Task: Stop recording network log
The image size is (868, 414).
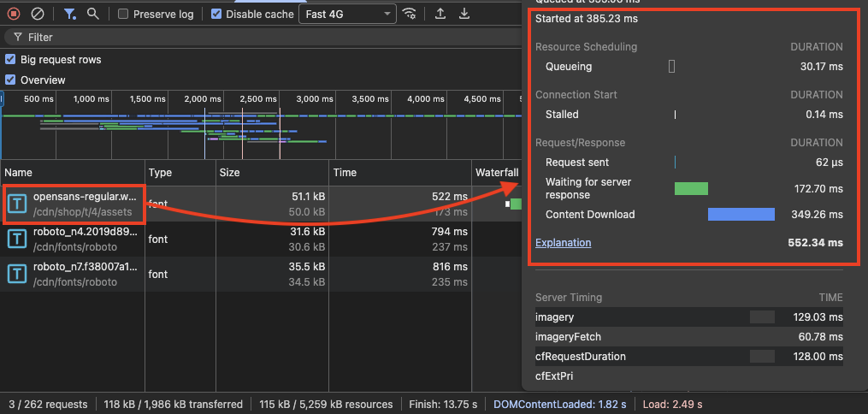Action: tap(14, 14)
